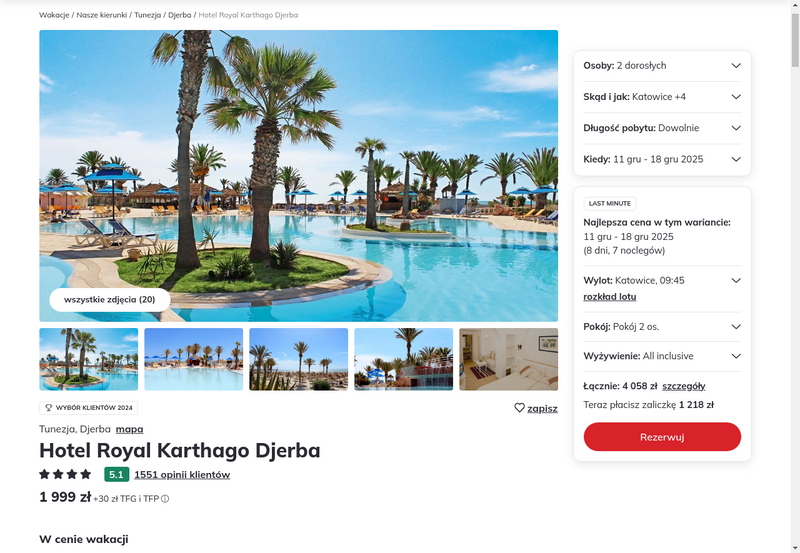The image size is (800, 553).
Task: Open the Kiedy date dropdown
Action: [662, 159]
